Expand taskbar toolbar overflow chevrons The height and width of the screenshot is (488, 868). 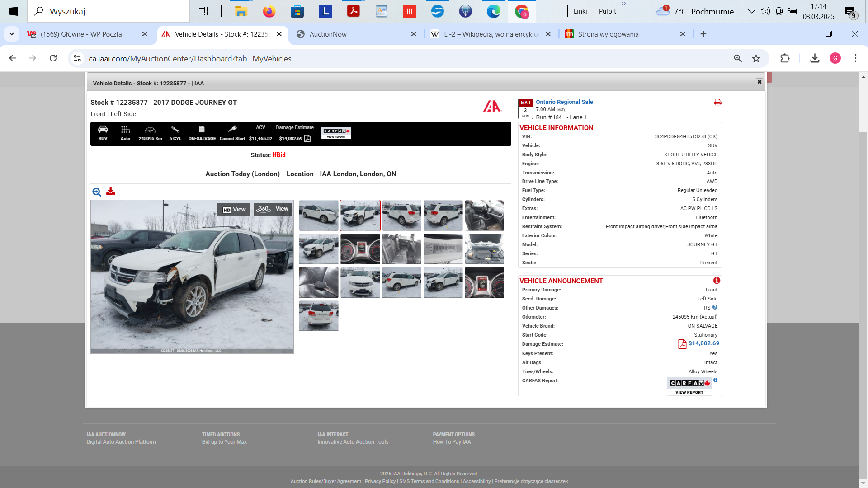click(623, 4)
